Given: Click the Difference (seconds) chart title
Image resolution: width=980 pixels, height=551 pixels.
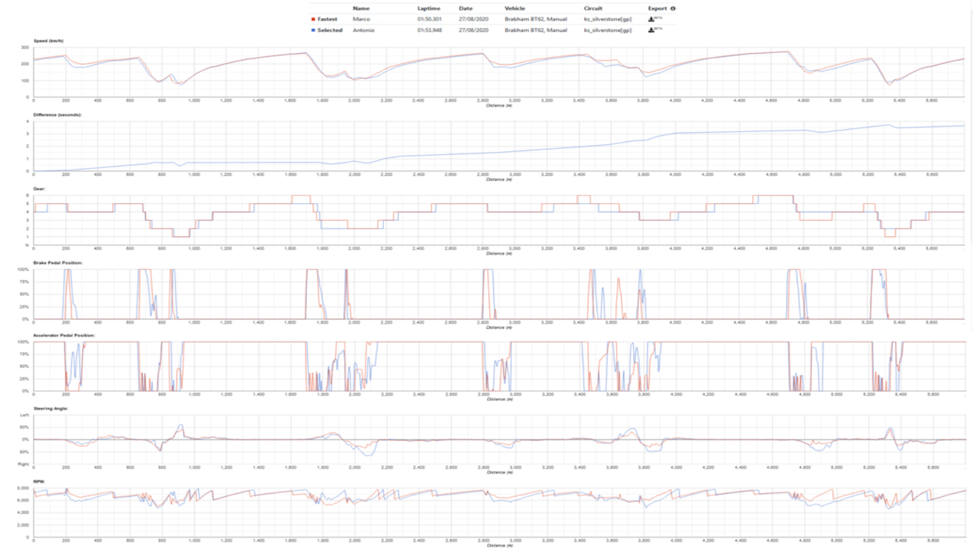Looking at the screenshot, I should coord(58,115).
